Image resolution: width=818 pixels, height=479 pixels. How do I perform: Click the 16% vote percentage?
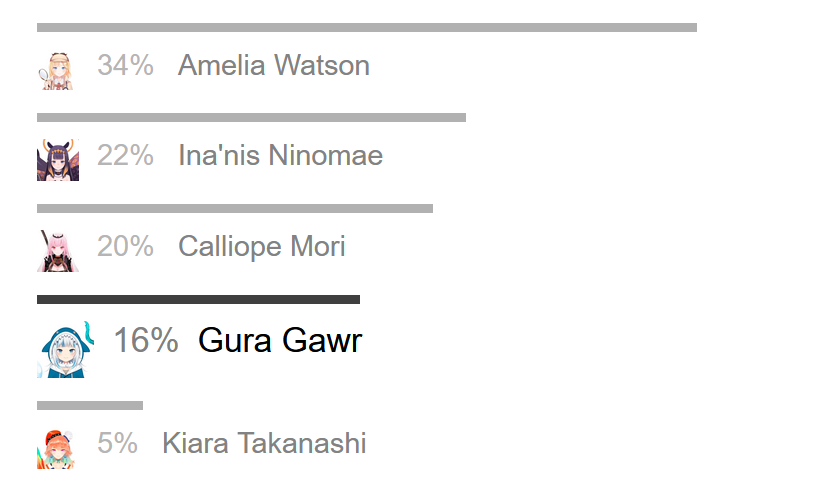coord(146,340)
